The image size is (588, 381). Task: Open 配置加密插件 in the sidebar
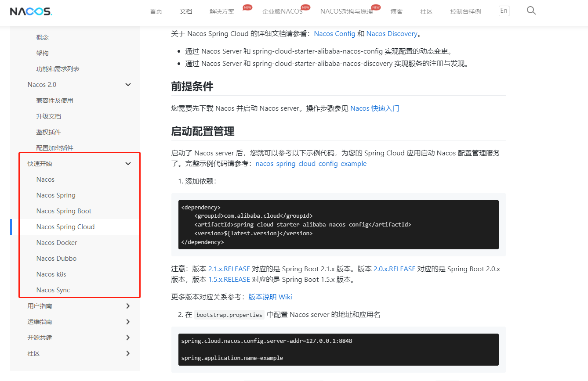(x=55, y=148)
